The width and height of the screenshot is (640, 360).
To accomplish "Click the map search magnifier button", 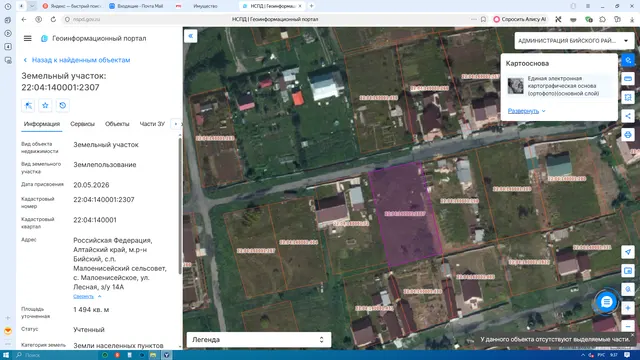I will click(628, 289).
